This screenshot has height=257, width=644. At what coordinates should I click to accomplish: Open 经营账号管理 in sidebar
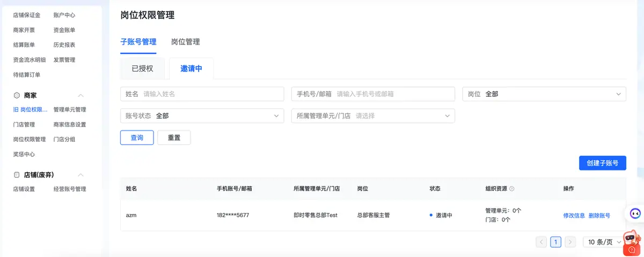(x=70, y=189)
